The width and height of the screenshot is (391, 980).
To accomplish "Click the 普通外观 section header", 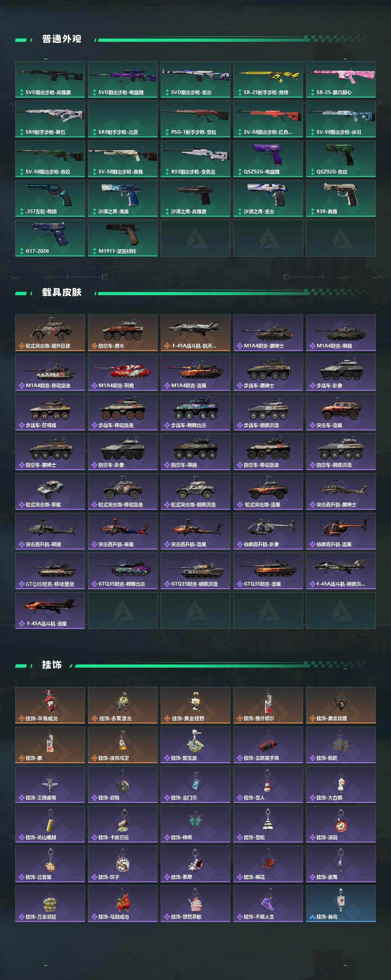I will coord(61,39).
